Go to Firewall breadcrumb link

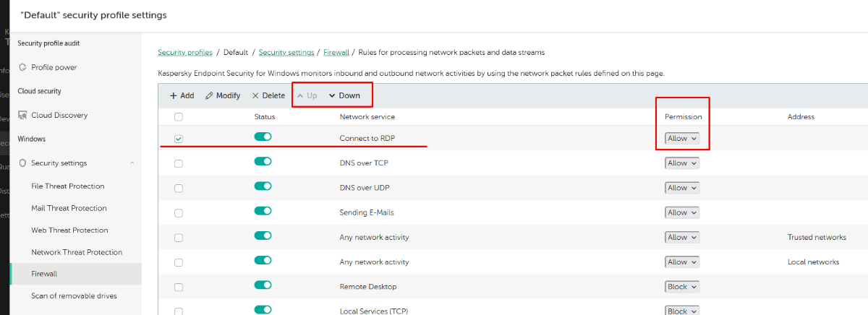click(x=336, y=53)
